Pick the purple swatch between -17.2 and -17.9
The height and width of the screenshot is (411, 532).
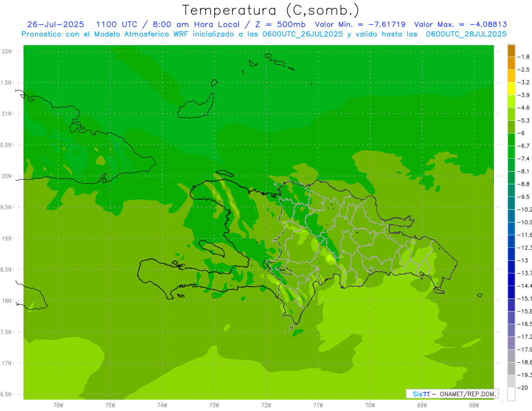[511, 343]
